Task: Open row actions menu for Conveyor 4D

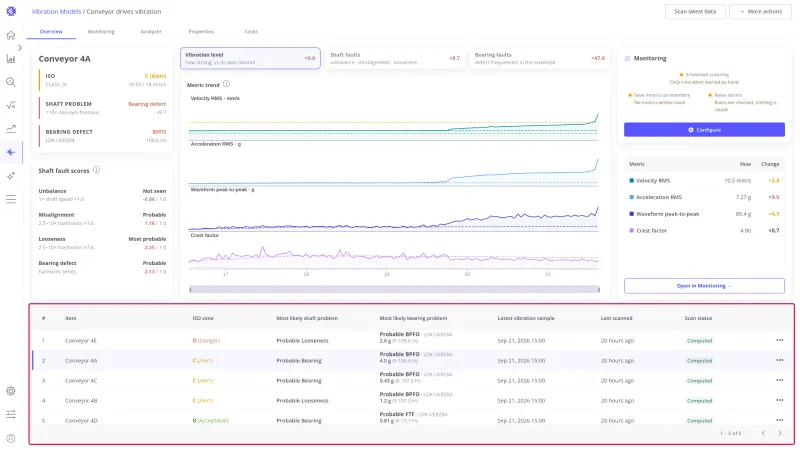Action: tap(779, 420)
